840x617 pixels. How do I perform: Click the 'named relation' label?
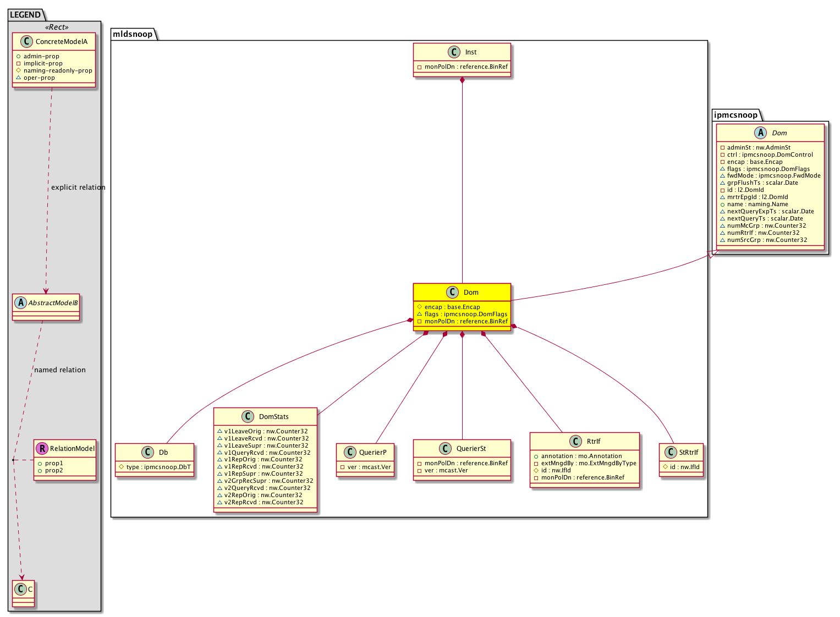pos(60,370)
